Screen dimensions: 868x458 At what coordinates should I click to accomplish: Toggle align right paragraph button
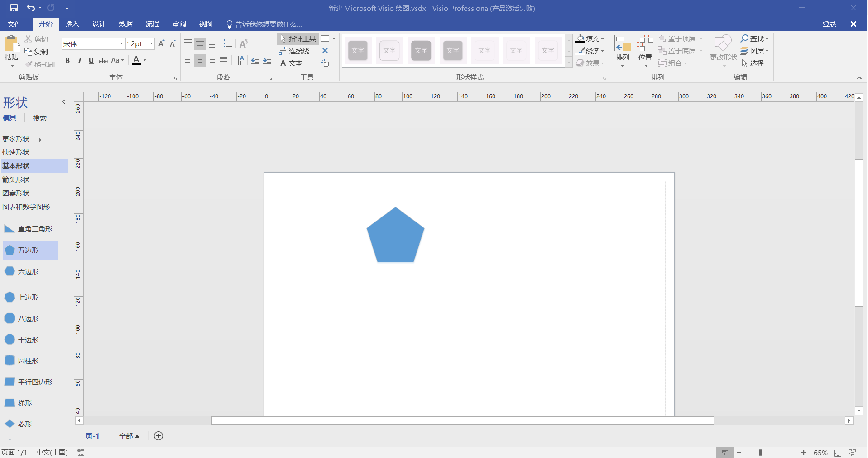pyautogui.click(x=212, y=60)
